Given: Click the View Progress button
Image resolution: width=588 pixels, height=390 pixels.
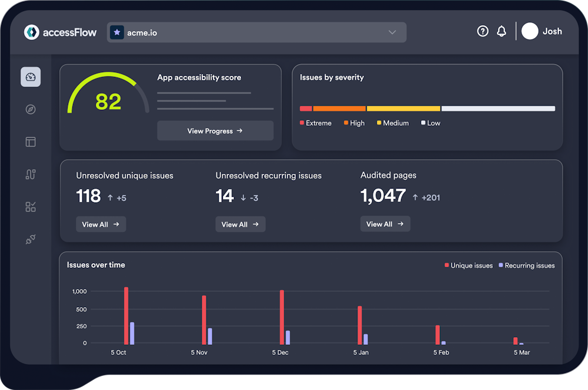Looking at the screenshot, I should point(215,130).
